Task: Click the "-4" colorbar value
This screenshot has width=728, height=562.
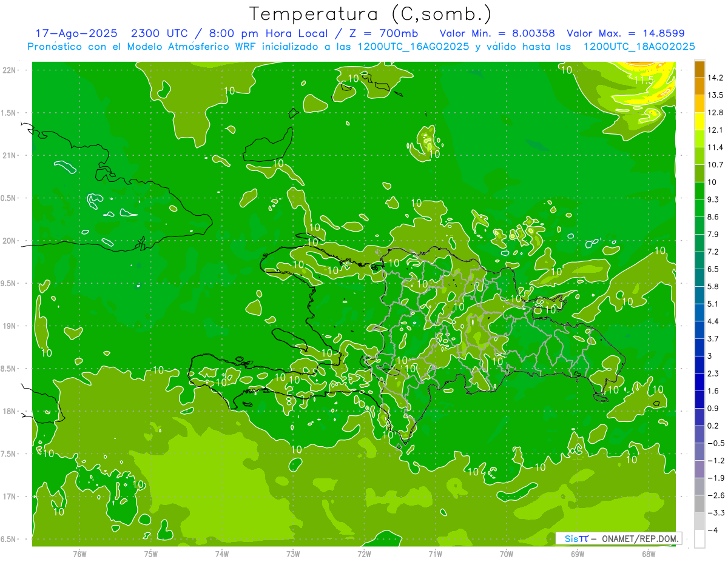Action: click(x=712, y=530)
